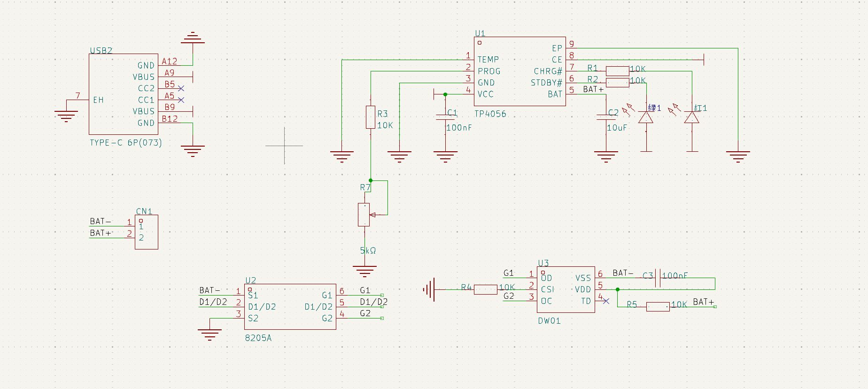Select the red LED symbol 红1
The height and width of the screenshot is (389, 868).
click(x=691, y=117)
